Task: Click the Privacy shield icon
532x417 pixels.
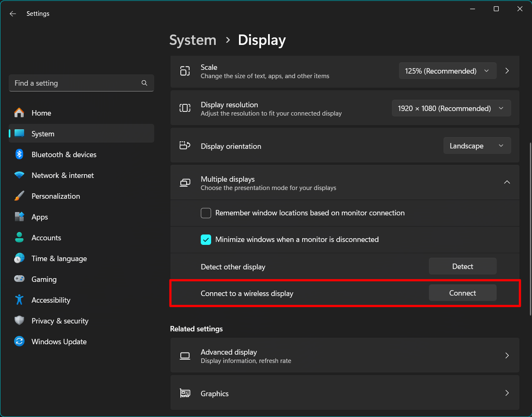Action: click(x=19, y=321)
